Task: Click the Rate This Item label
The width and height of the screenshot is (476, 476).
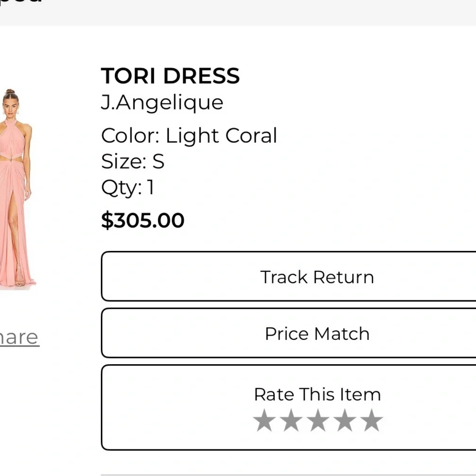Action: click(x=317, y=394)
